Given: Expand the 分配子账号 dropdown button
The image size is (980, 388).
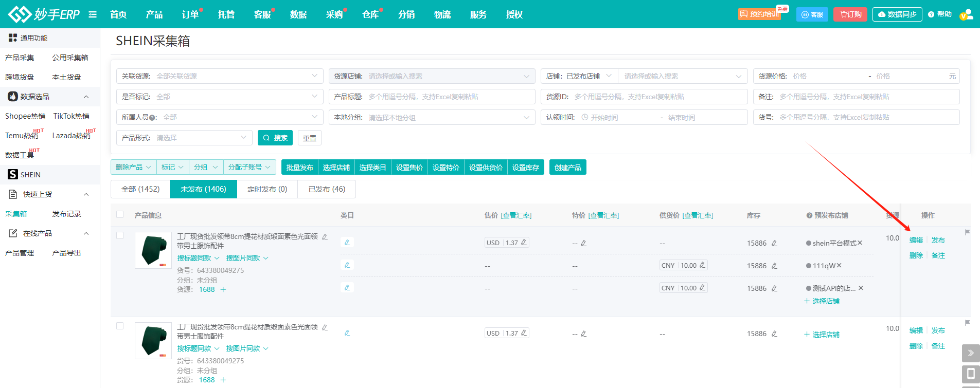Looking at the screenshot, I should click(250, 167).
